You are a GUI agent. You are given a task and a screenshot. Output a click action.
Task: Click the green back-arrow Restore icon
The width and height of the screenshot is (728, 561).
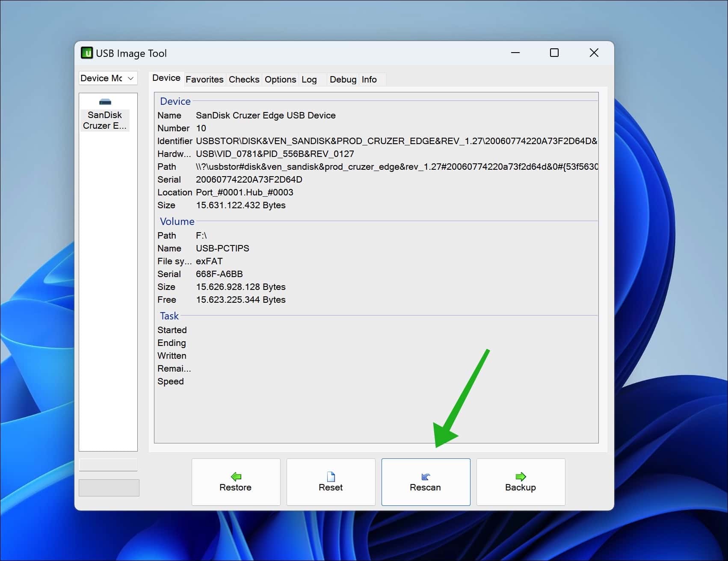pos(236,476)
